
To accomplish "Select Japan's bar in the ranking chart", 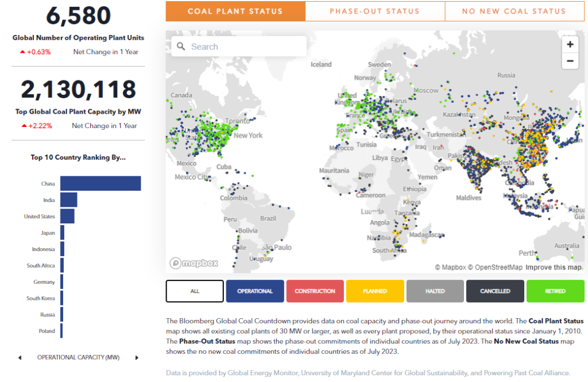I will tap(62, 233).
